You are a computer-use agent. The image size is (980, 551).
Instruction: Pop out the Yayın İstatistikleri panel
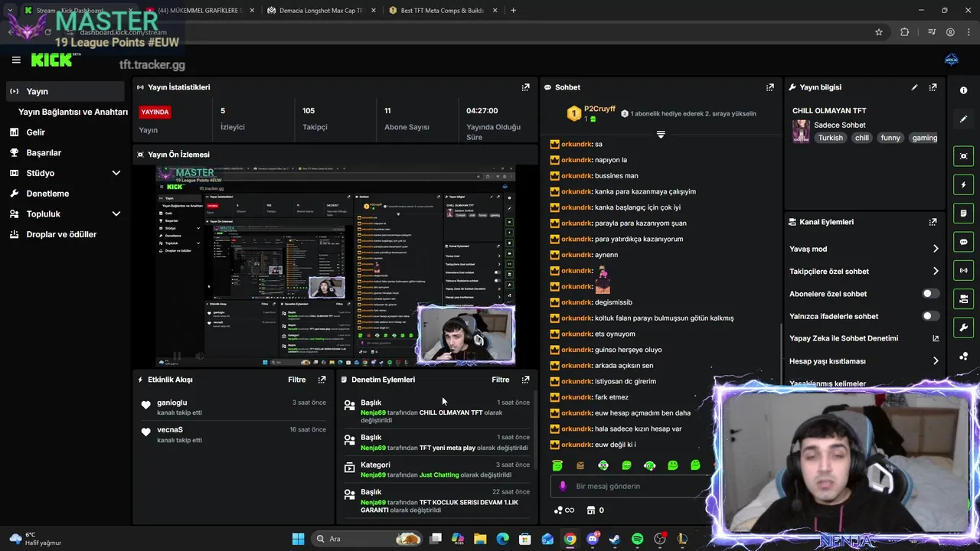[525, 87]
